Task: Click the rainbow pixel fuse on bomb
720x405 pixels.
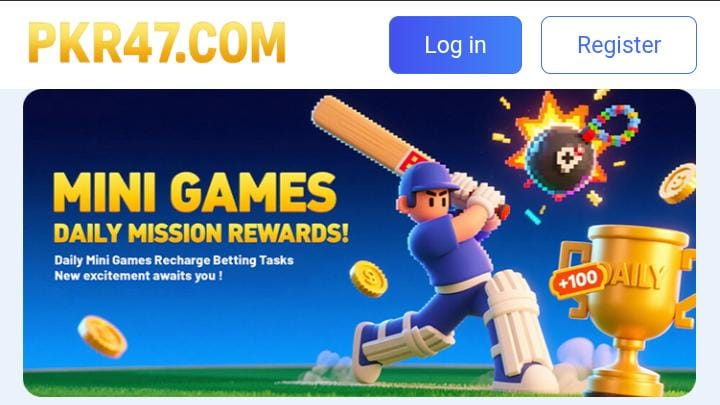Action: [x=613, y=124]
